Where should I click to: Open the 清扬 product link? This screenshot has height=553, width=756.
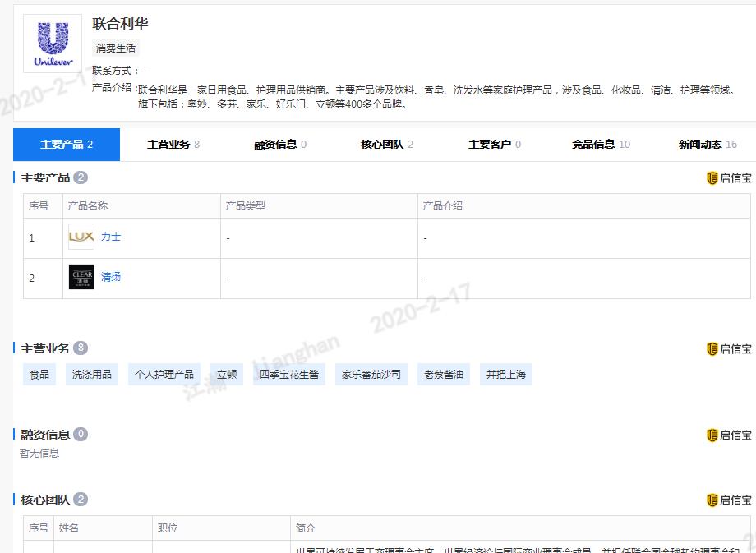click(111, 277)
